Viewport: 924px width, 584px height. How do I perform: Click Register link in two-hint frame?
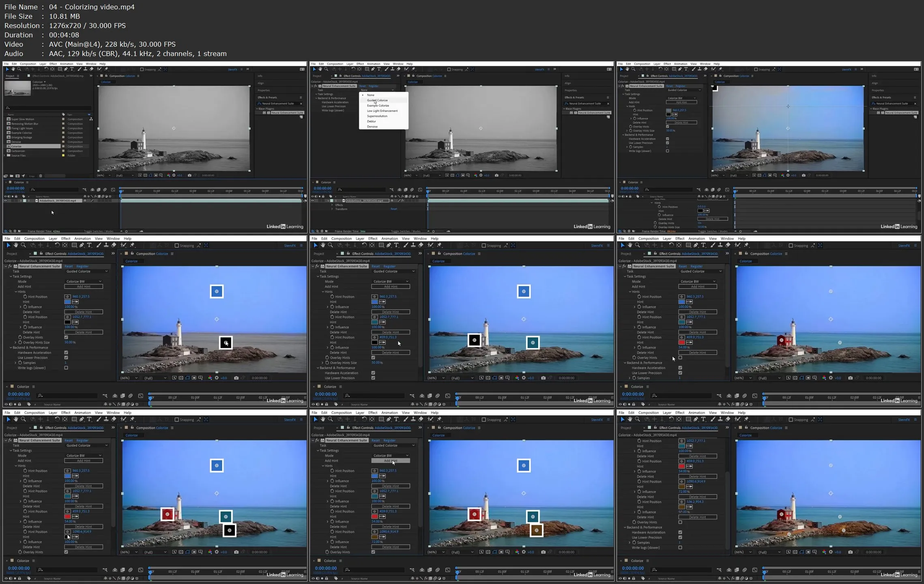82,266
